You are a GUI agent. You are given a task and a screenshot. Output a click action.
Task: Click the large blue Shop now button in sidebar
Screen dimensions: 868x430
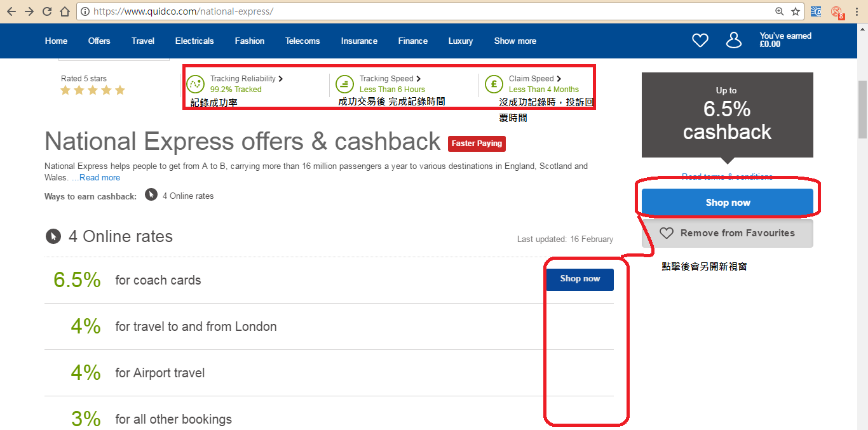pyautogui.click(x=728, y=203)
